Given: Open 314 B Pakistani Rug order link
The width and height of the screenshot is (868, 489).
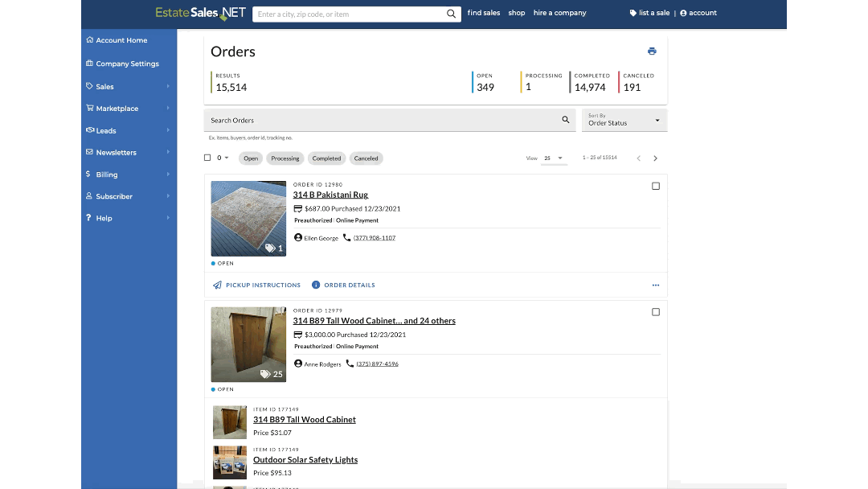Looking at the screenshot, I should [x=330, y=195].
